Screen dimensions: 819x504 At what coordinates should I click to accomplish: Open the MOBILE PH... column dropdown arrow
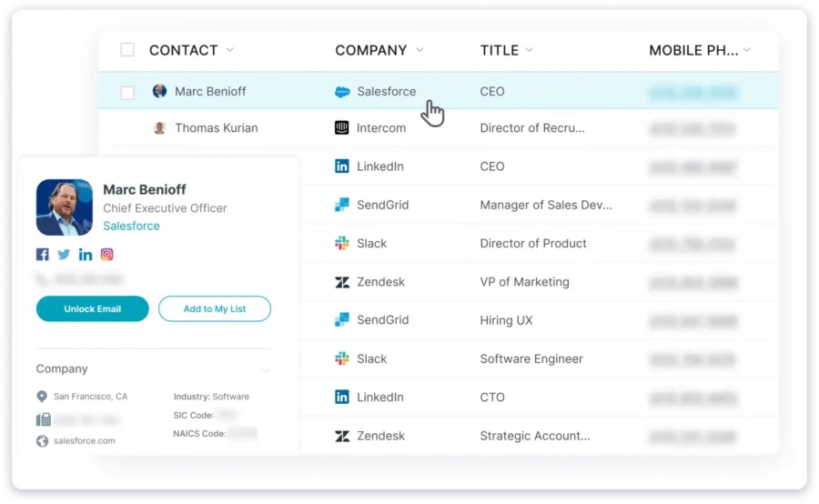pos(747,50)
